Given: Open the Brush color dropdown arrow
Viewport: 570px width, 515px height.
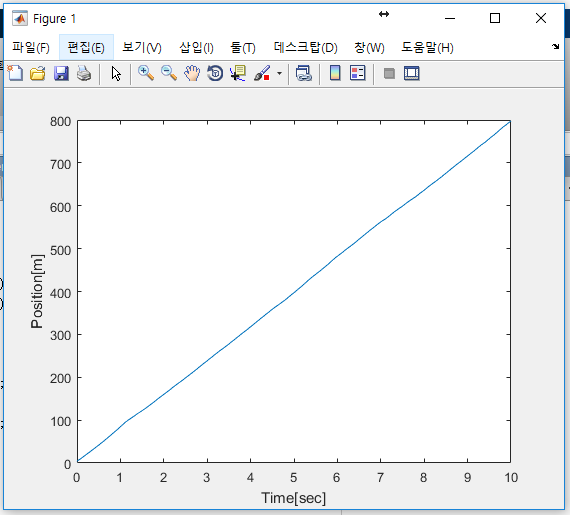Looking at the screenshot, I should pyautogui.click(x=279, y=73).
